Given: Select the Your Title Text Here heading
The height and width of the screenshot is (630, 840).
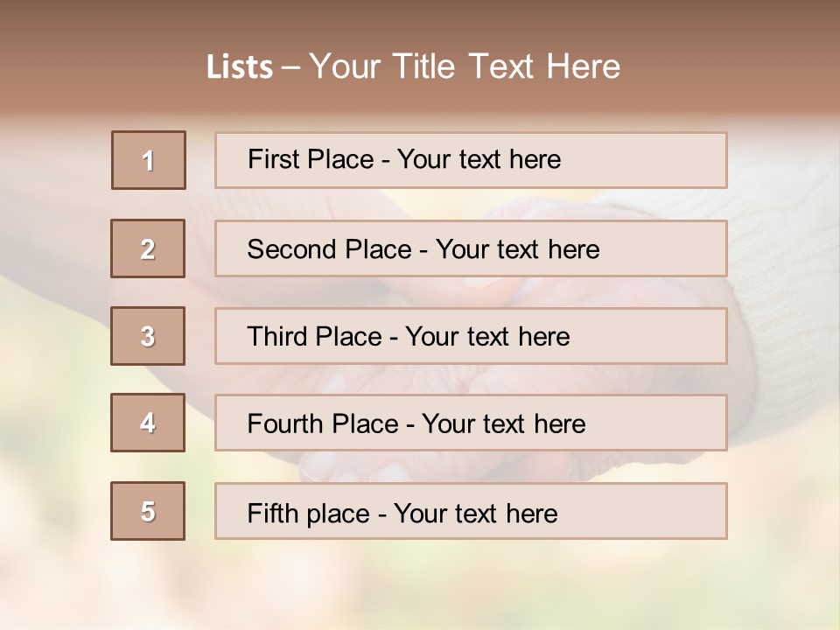Looking at the screenshot, I should coord(465,67).
